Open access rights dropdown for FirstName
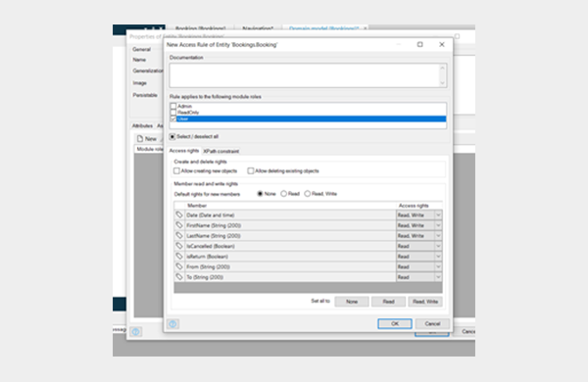Viewport: 588px width, 382px height. [438, 225]
